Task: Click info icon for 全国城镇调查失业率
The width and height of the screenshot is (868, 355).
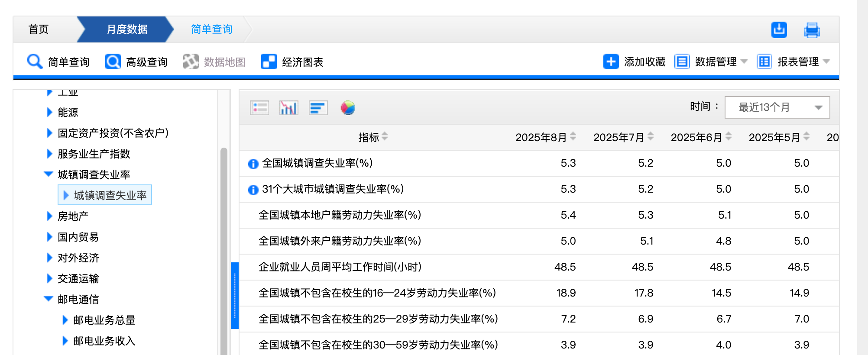Action: click(x=253, y=164)
